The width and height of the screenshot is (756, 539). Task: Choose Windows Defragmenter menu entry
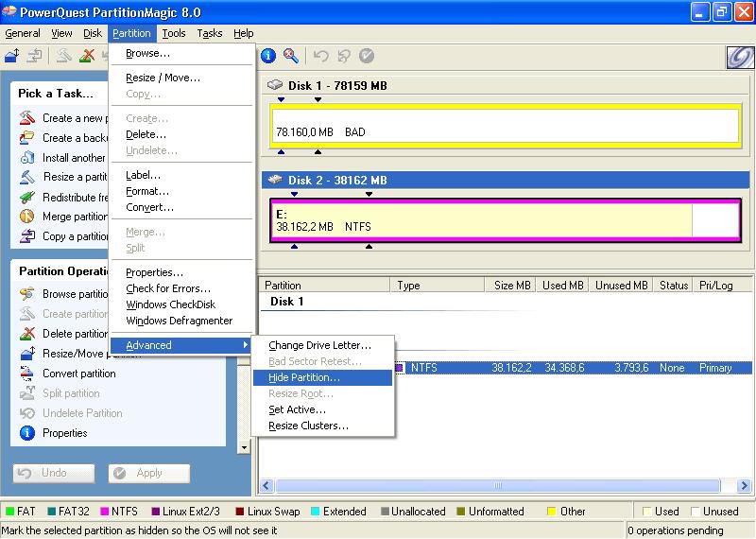point(181,321)
